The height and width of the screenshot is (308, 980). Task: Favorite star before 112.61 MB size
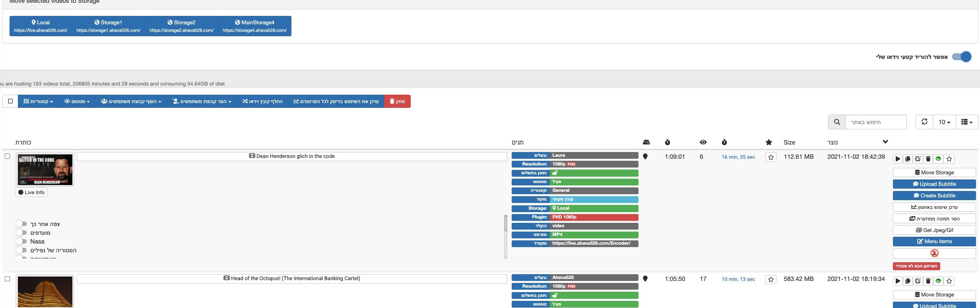tap(771, 157)
